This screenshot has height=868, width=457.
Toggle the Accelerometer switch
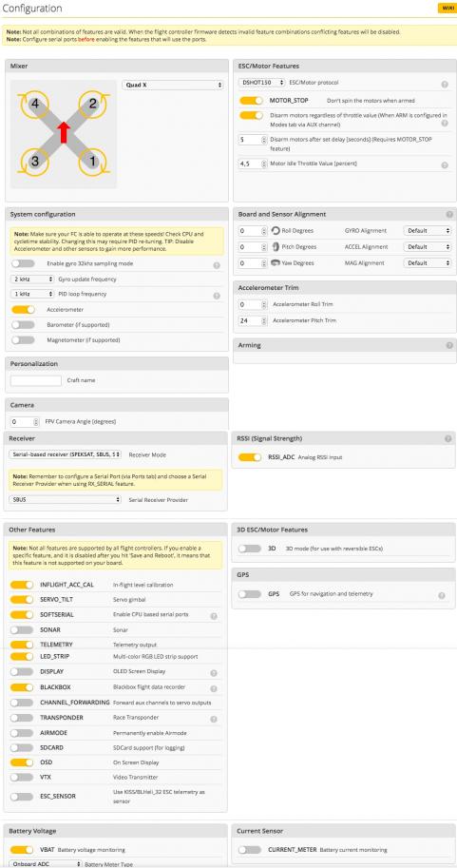(23, 309)
